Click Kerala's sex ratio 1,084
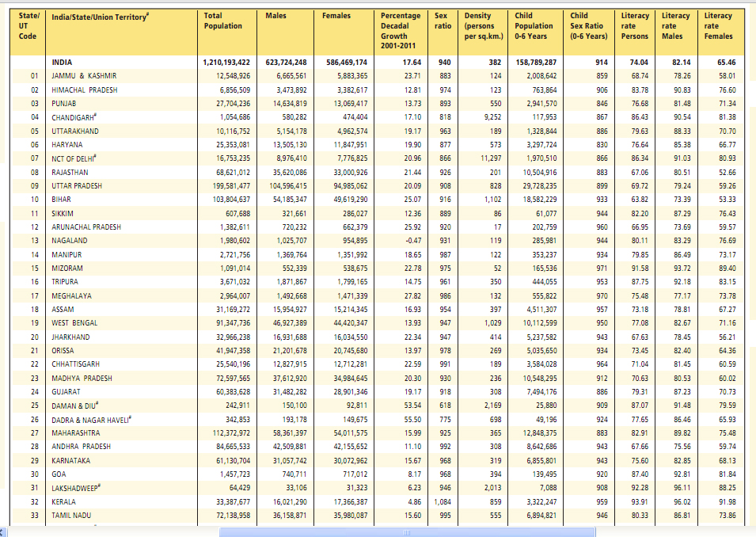756x537 pixels. click(443, 502)
